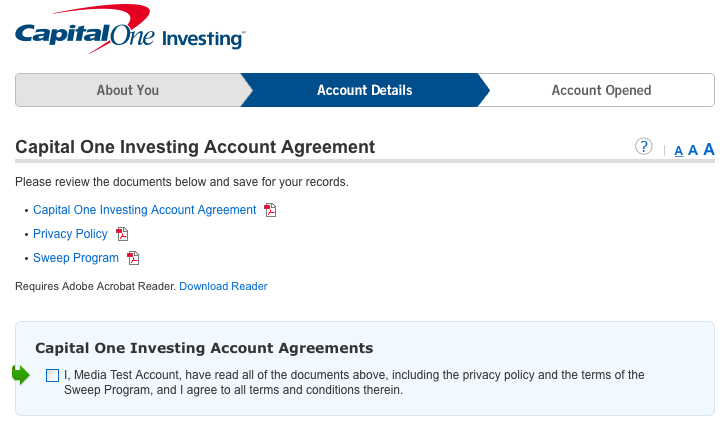Image resolution: width=728 pixels, height=424 pixels.
Task: Click PDF icon beside Privacy Policy
Action: pyautogui.click(x=122, y=234)
